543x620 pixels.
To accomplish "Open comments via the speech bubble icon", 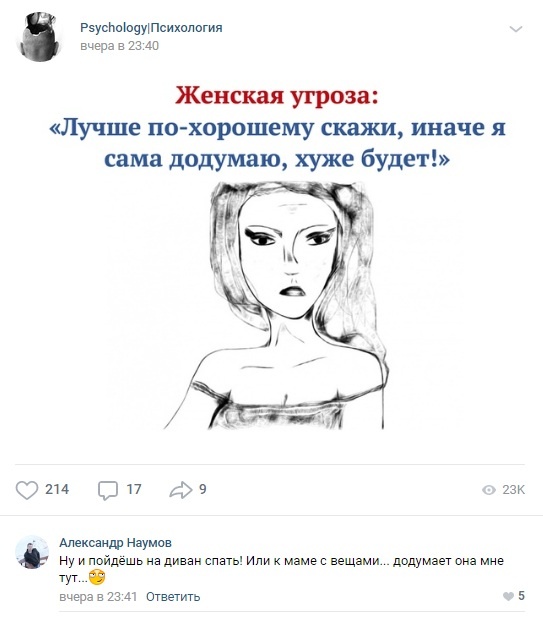I will pos(108,490).
